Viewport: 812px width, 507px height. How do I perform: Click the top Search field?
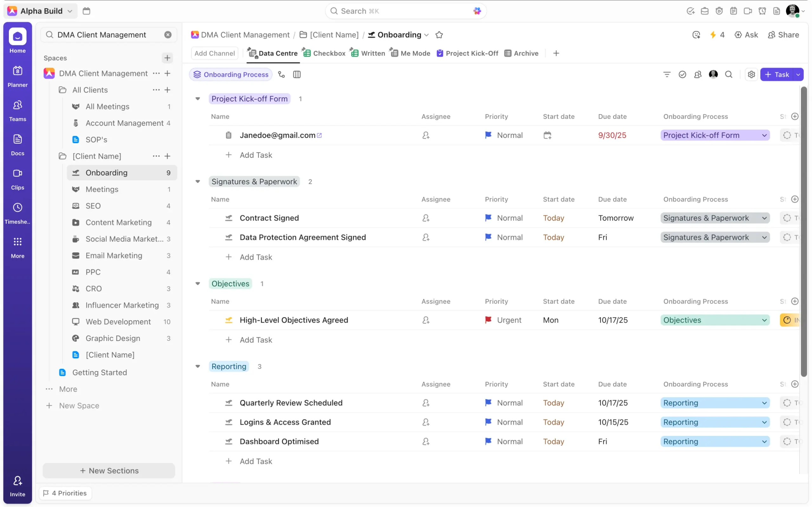pos(405,11)
